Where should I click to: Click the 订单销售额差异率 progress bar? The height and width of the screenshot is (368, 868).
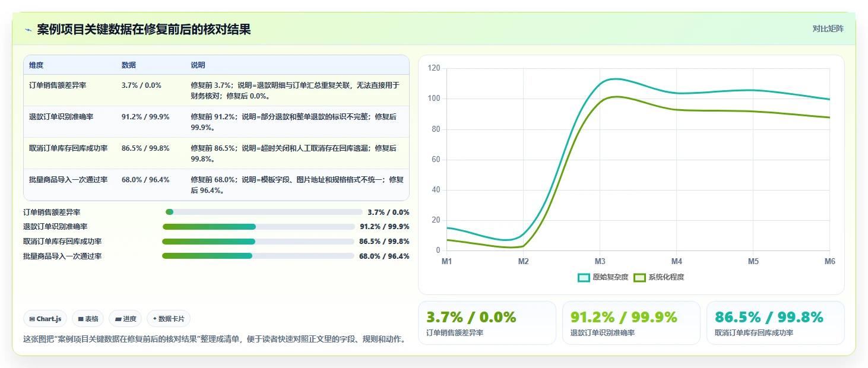point(264,212)
